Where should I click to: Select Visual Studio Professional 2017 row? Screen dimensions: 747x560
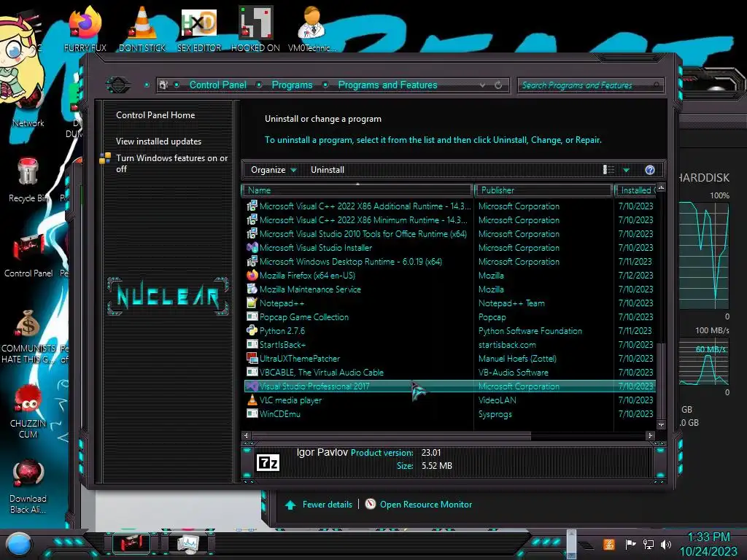449,386
